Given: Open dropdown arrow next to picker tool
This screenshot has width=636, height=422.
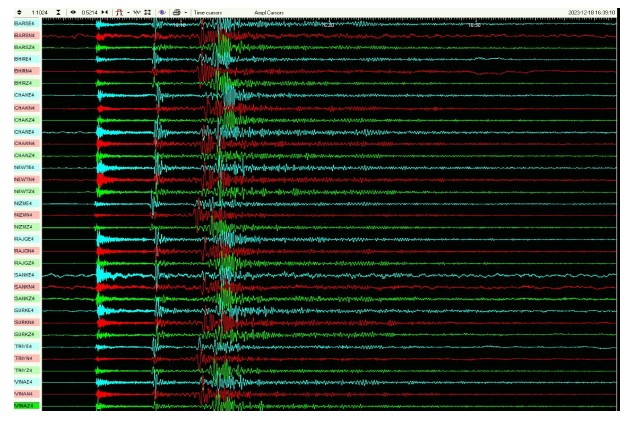Looking at the screenshot, I should (x=129, y=12).
